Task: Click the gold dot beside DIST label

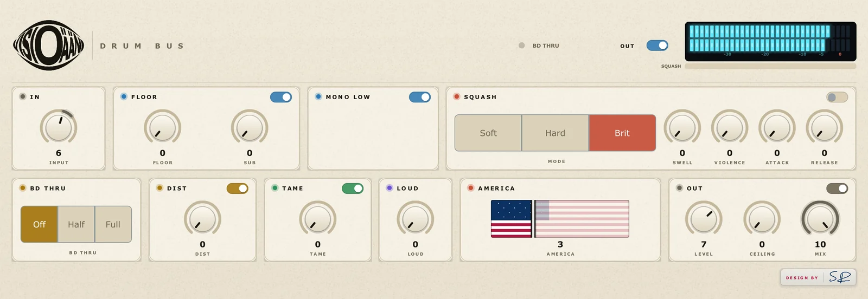Action: click(x=159, y=188)
